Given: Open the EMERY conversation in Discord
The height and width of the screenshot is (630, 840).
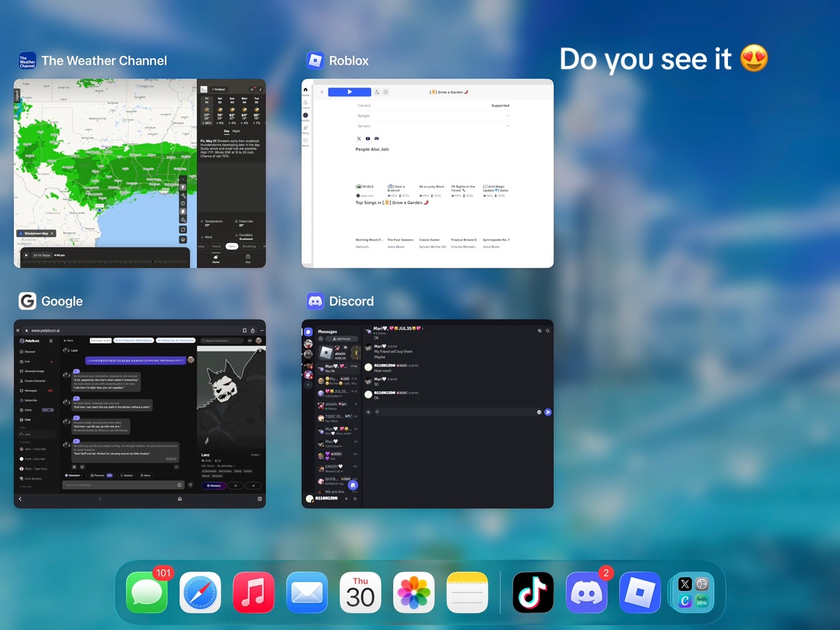Looking at the screenshot, I should [x=338, y=468].
